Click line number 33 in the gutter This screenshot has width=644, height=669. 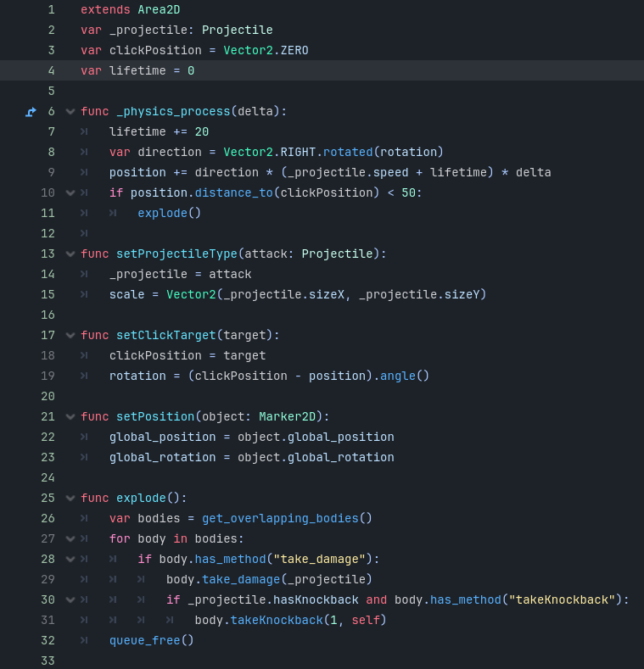pyautogui.click(x=48, y=661)
